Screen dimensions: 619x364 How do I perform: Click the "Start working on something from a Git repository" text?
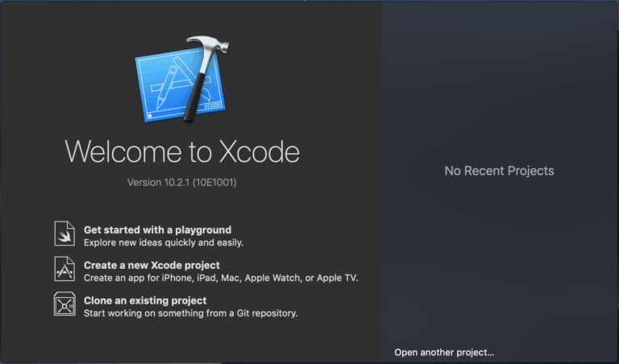click(x=191, y=313)
